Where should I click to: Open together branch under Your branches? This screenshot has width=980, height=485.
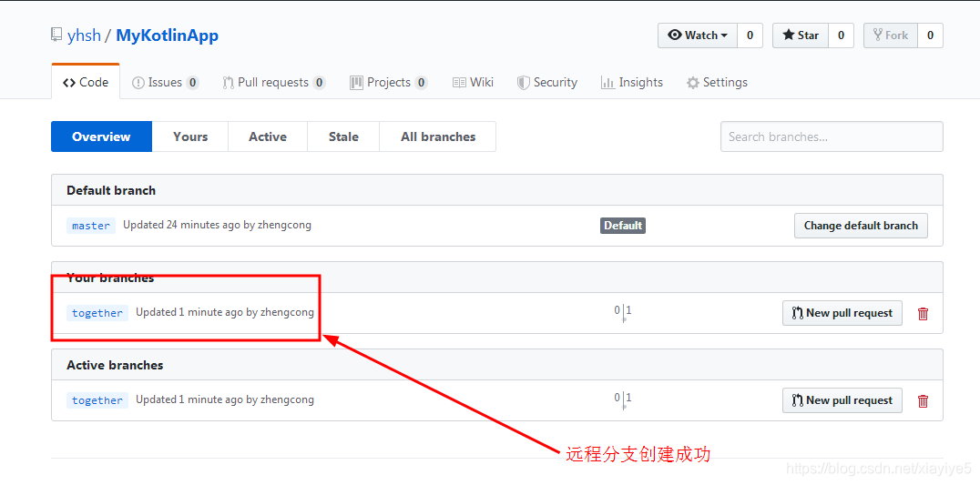click(97, 313)
